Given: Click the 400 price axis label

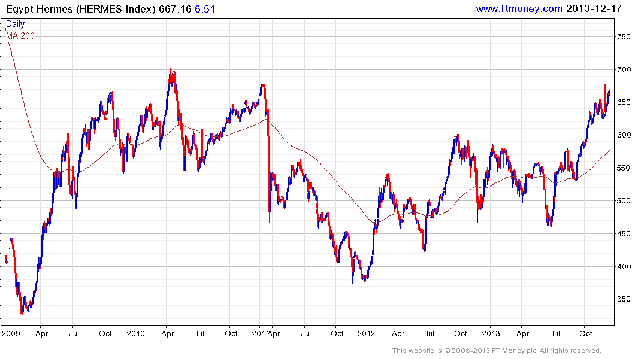Looking at the screenshot, I should point(624,267).
